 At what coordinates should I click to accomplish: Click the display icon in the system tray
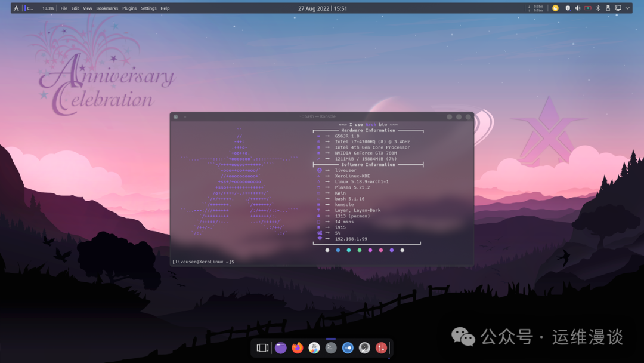618,8
